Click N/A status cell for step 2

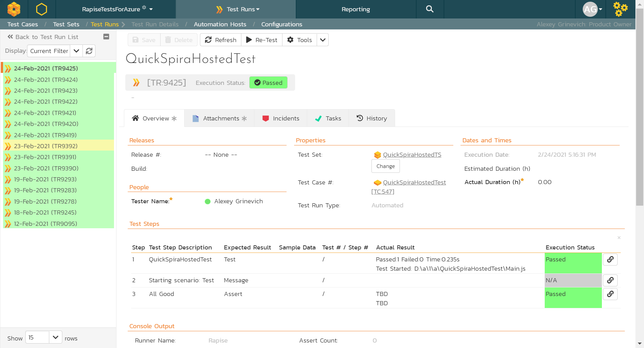coord(573,280)
